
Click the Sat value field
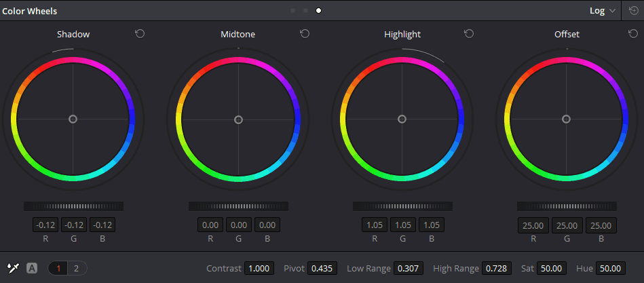(x=552, y=269)
